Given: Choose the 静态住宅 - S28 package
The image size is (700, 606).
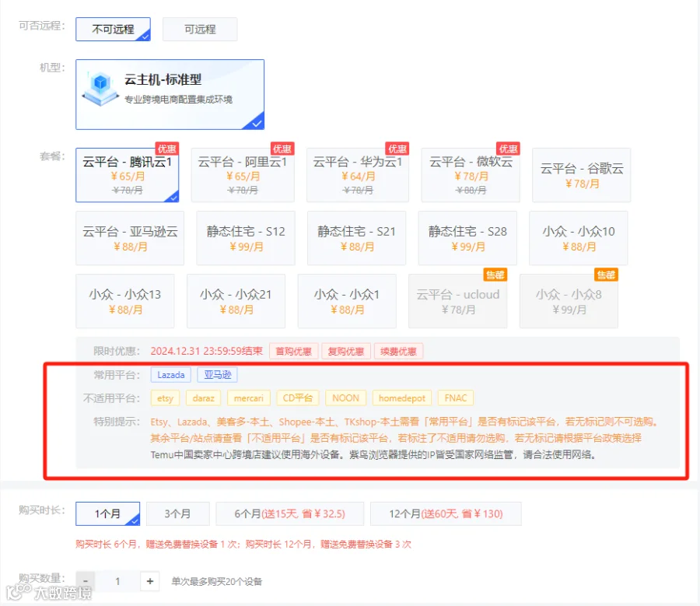Looking at the screenshot, I should coord(467,238).
